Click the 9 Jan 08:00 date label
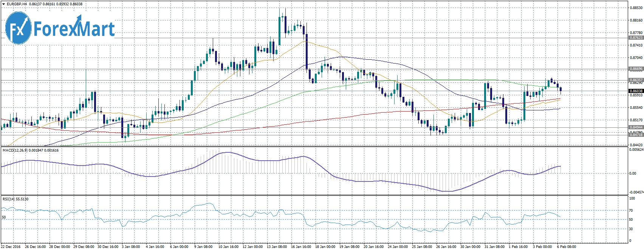The image size is (644, 251). click(x=203, y=247)
